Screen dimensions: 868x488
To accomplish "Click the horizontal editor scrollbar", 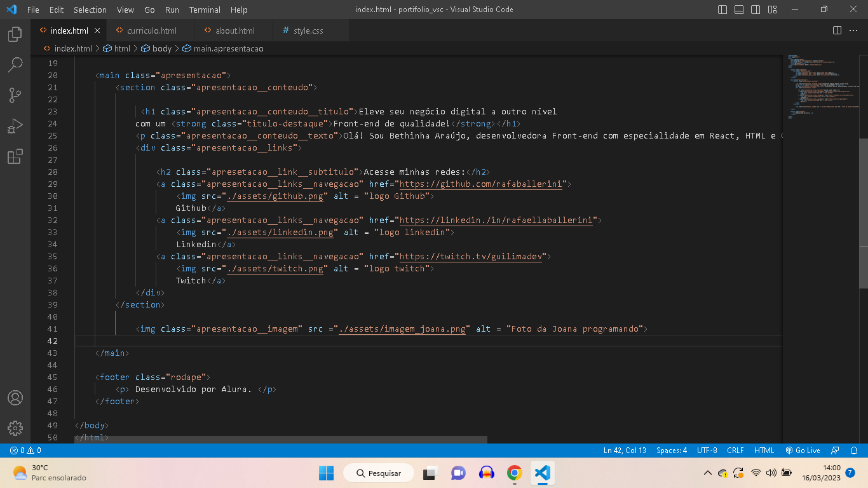I will pyautogui.click(x=281, y=439).
